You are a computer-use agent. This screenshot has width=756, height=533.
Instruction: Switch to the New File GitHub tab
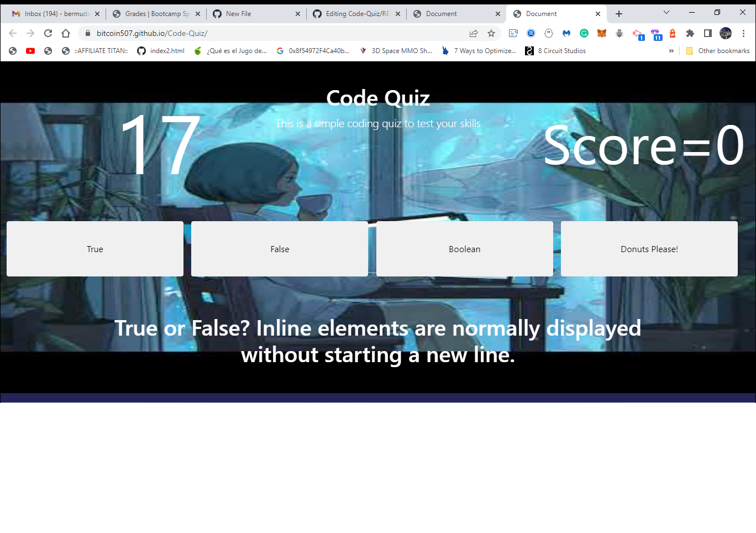coord(256,14)
